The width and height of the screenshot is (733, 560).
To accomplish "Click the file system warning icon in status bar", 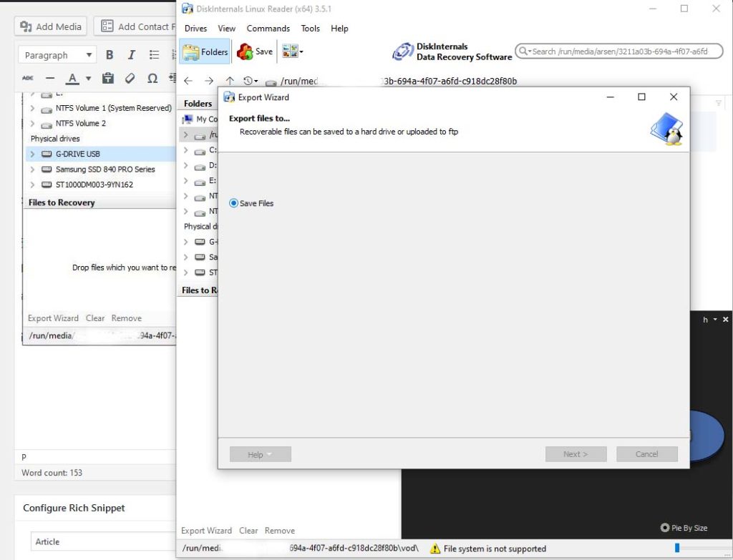I will coord(434,548).
